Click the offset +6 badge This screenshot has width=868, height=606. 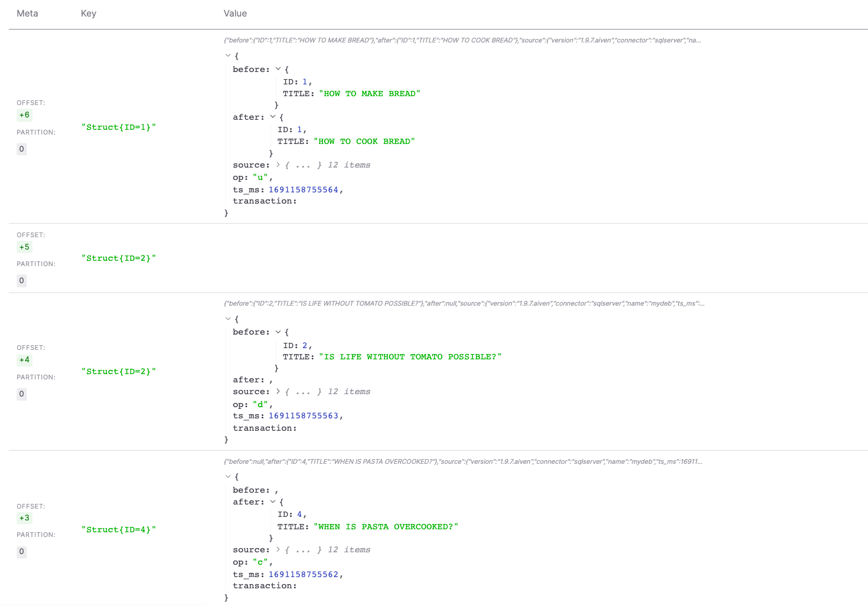click(24, 114)
